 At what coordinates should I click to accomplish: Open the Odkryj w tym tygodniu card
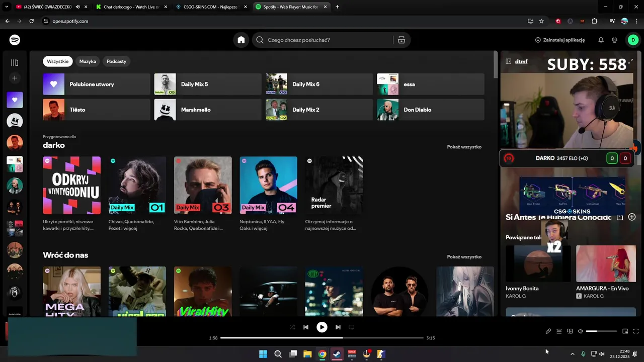(71, 194)
